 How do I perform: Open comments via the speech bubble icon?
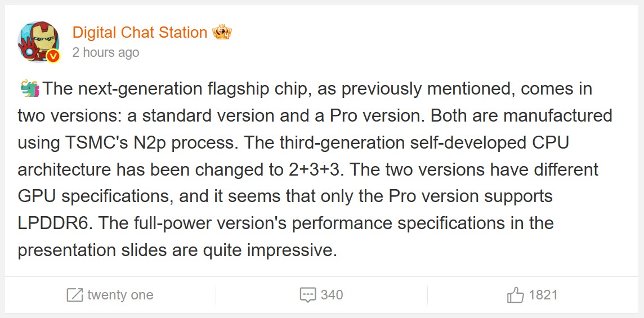pyautogui.click(x=307, y=295)
